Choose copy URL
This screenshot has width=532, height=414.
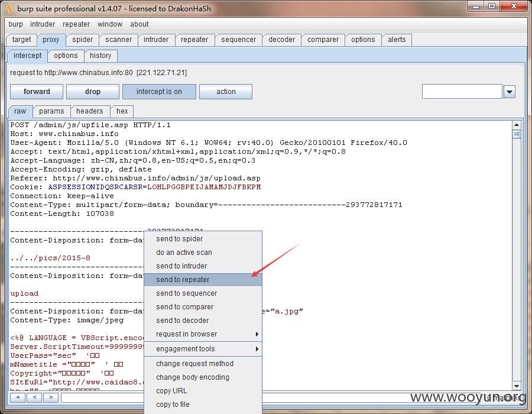pyautogui.click(x=203, y=391)
